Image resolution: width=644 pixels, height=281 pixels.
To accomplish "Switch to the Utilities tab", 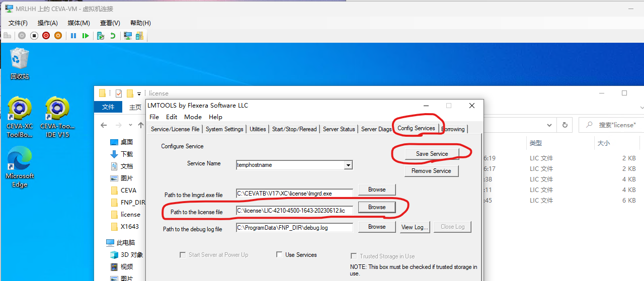I will point(258,129).
